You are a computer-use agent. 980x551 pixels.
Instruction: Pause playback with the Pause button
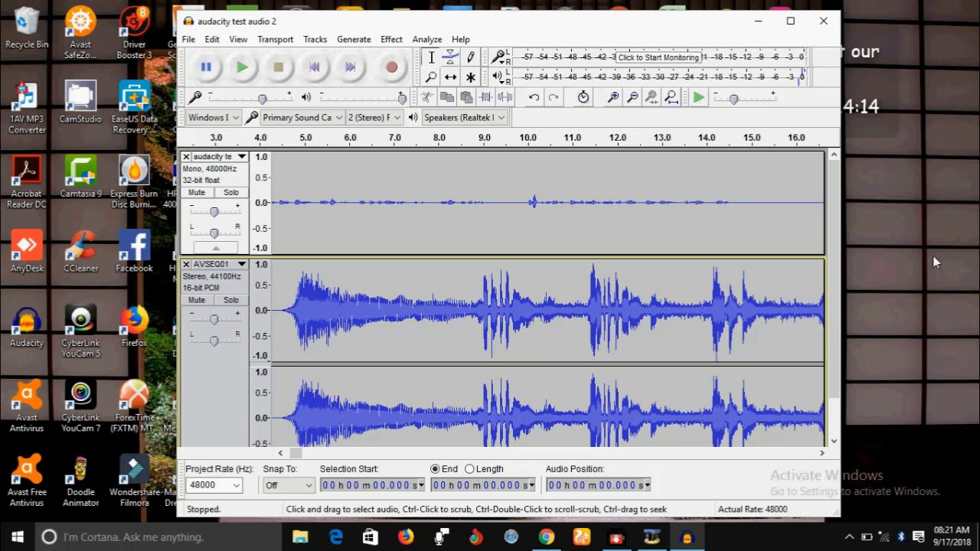[x=206, y=67]
